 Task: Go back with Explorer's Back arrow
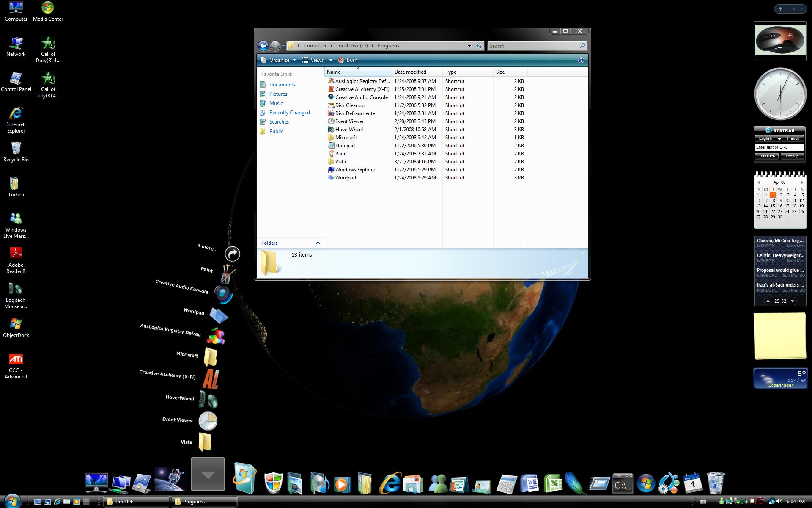[x=263, y=46]
